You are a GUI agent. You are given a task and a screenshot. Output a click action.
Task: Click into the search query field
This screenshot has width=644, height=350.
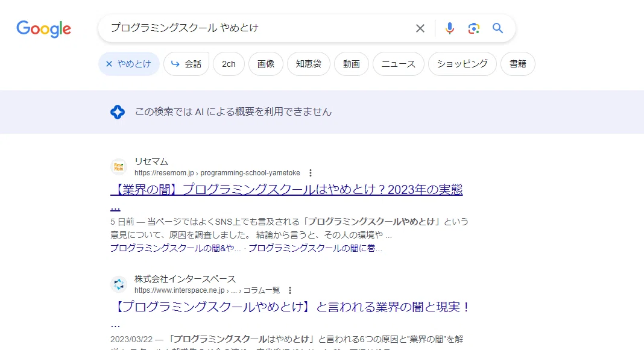coord(259,28)
